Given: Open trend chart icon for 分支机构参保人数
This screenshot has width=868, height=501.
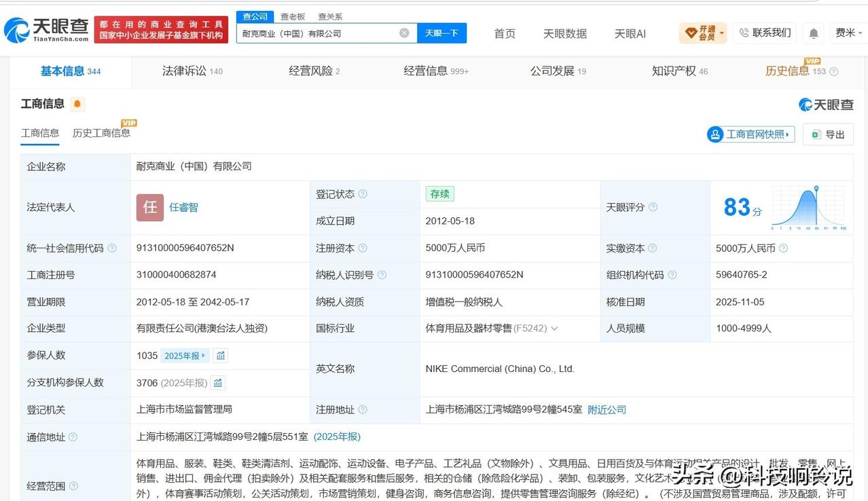Looking at the screenshot, I should (217, 383).
